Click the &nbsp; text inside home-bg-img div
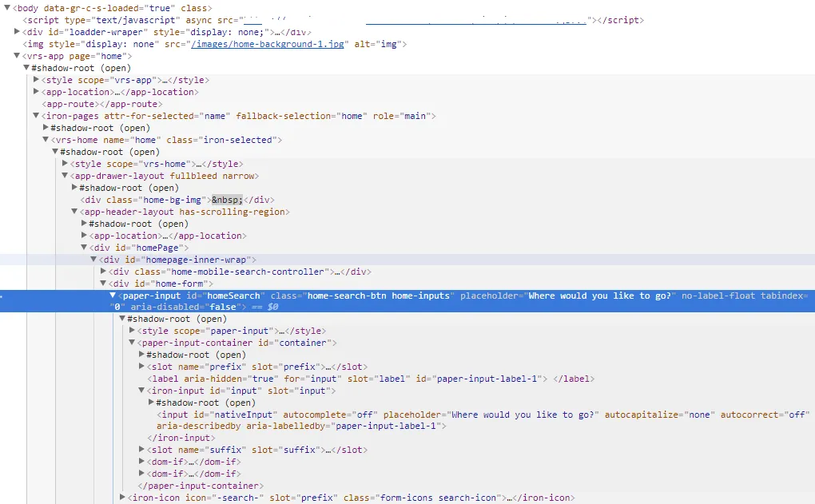Viewport: 815px width, 504px height. (227, 200)
